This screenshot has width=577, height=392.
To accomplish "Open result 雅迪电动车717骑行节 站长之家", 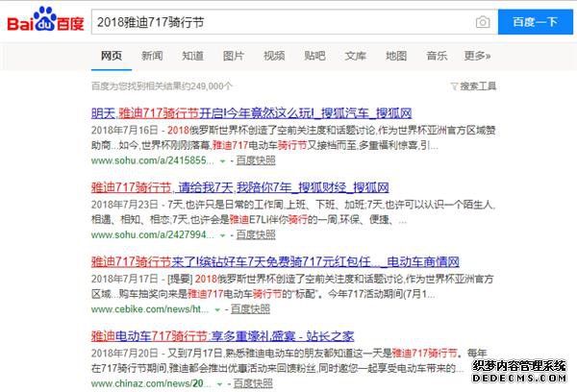I will tap(223, 336).
